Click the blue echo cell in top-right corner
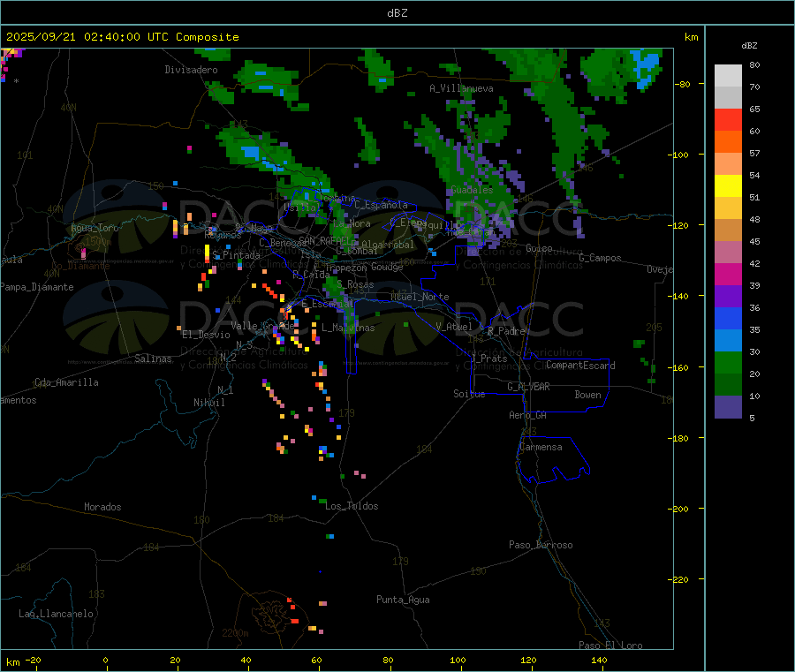The width and height of the screenshot is (795, 672). (645, 67)
